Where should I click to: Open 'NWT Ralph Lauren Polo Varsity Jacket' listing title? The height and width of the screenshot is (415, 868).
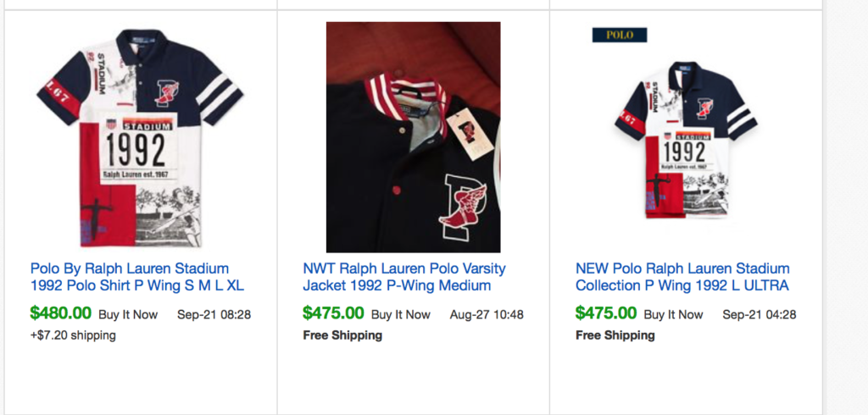(404, 277)
